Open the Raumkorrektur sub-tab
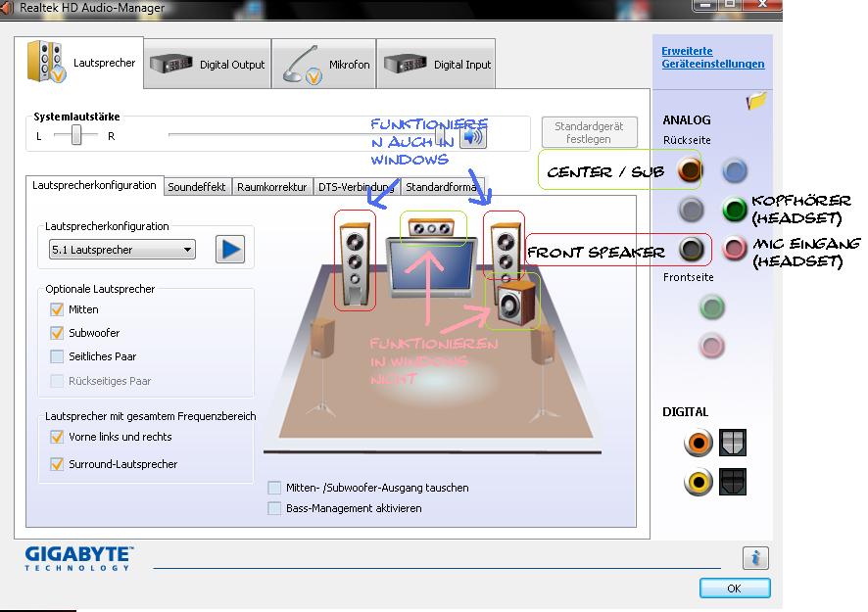Screen dimensions: 868x612 (x=271, y=187)
